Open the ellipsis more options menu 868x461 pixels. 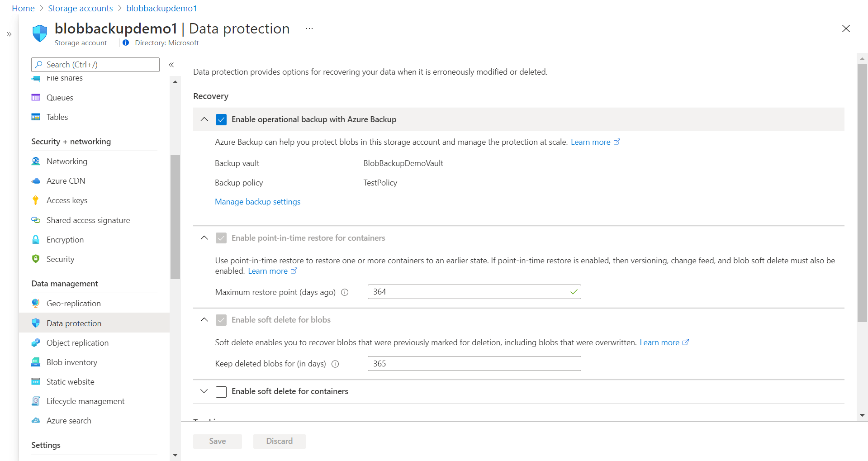point(309,29)
